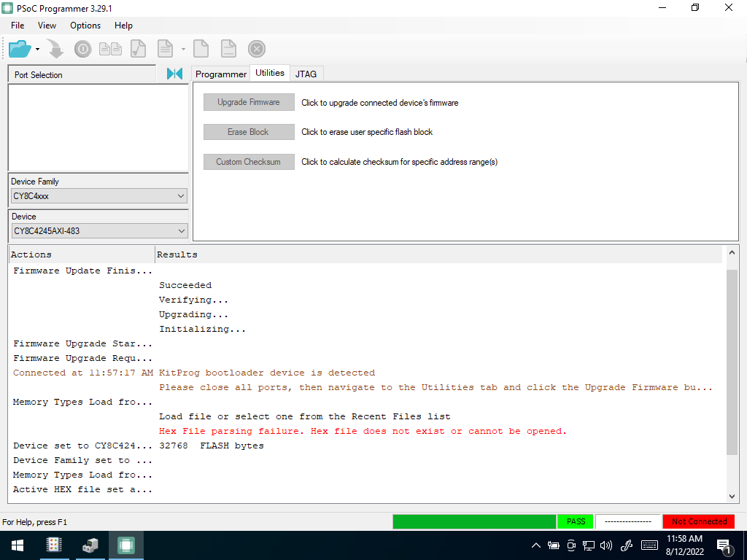This screenshot has height=560, width=747.
Task: Expand the File Load recent-files arrow
Action: pyautogui.click(x=38, y=49)
